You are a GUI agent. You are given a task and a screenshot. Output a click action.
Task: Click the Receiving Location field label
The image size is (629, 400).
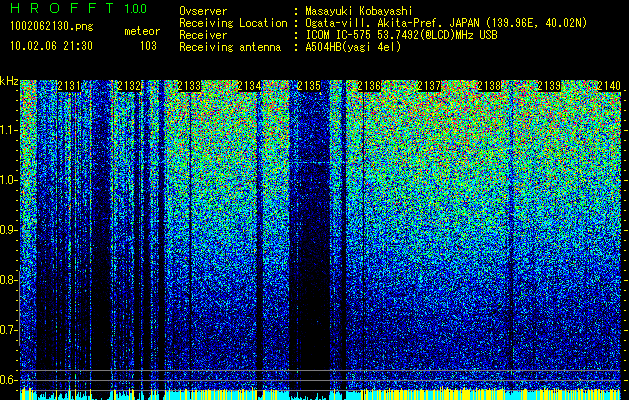(233, 23)
